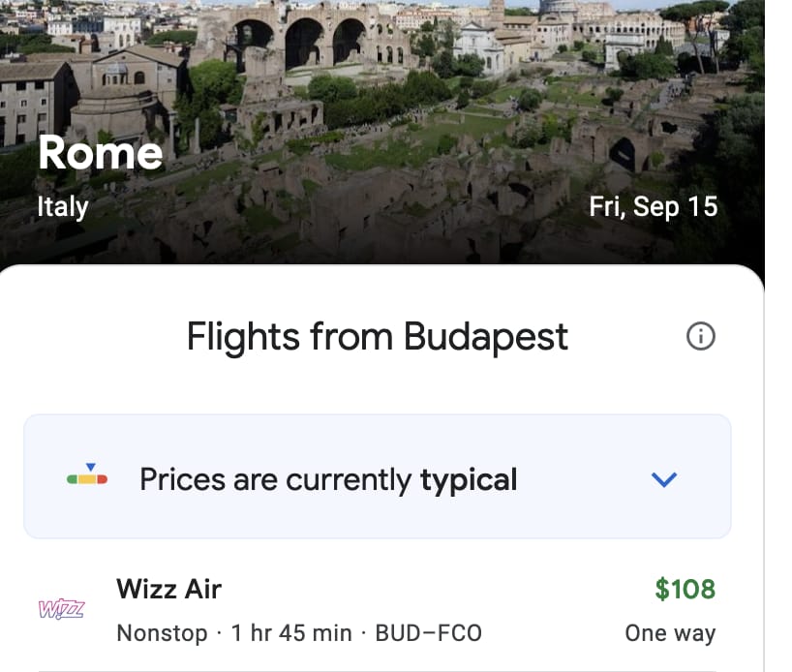Click the Nonstop label on Wizz flight
This screenshot has width=792, height=672.
pyautogui.click(x=162, y=633)
